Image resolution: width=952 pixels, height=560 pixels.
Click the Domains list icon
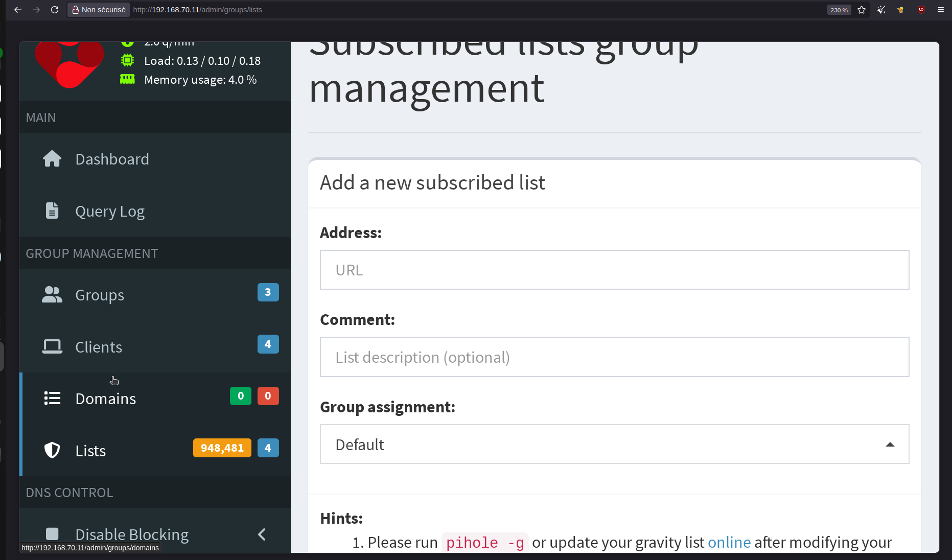(x=52, y=399)
